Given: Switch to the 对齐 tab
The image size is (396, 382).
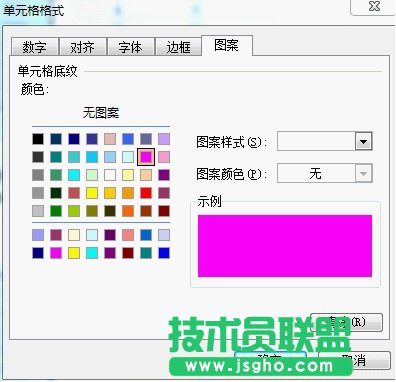Looking at the screenshot, I should pyautogui.click(x=83, y=47).
